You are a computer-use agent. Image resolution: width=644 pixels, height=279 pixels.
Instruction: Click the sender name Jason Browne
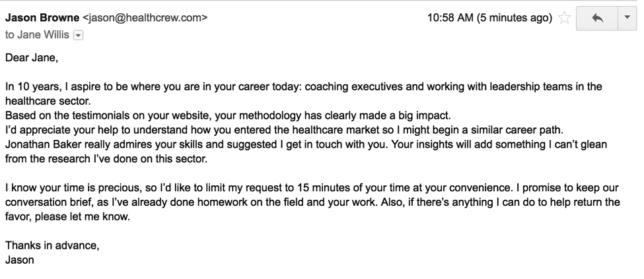(x=42, y=18)
